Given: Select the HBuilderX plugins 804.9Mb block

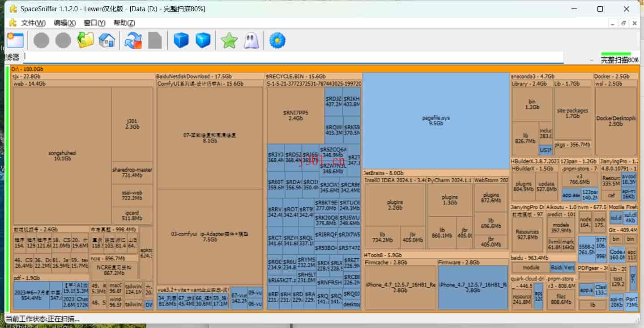Looking at the screenshot, I should 524,186.
